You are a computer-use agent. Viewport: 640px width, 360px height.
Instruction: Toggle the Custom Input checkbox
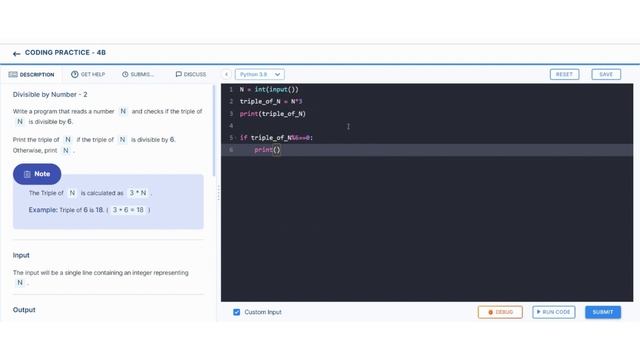point(236,312)
